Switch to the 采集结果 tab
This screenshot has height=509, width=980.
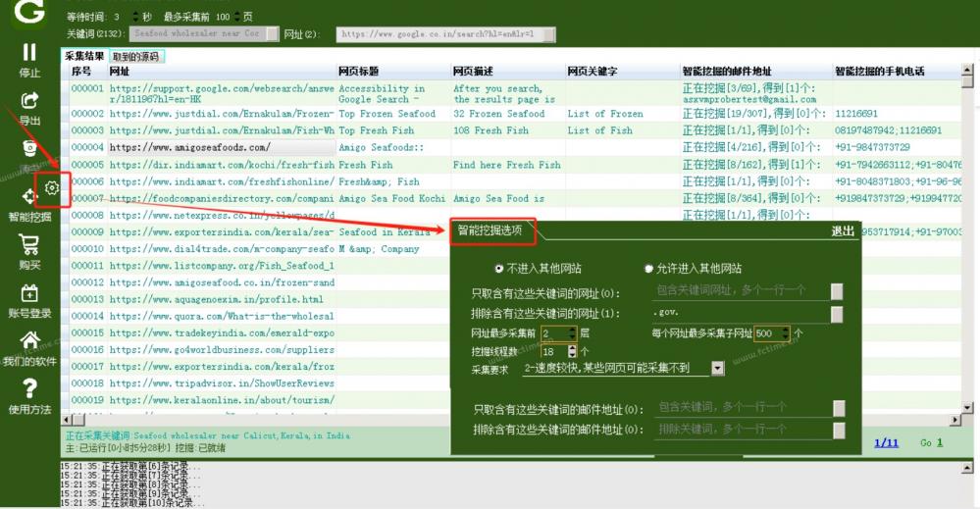click(x=84, y=56)
